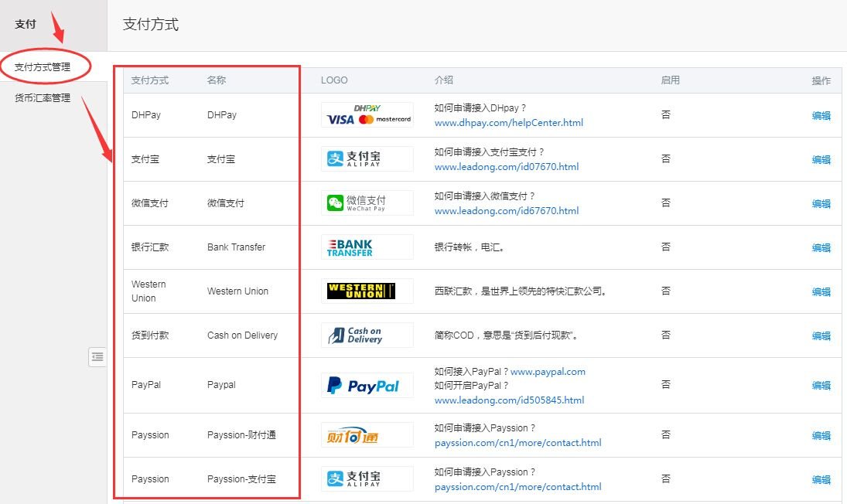Open the www.paypal.com link
Screen dimensions: 847x504
click(x=548, y=372)
